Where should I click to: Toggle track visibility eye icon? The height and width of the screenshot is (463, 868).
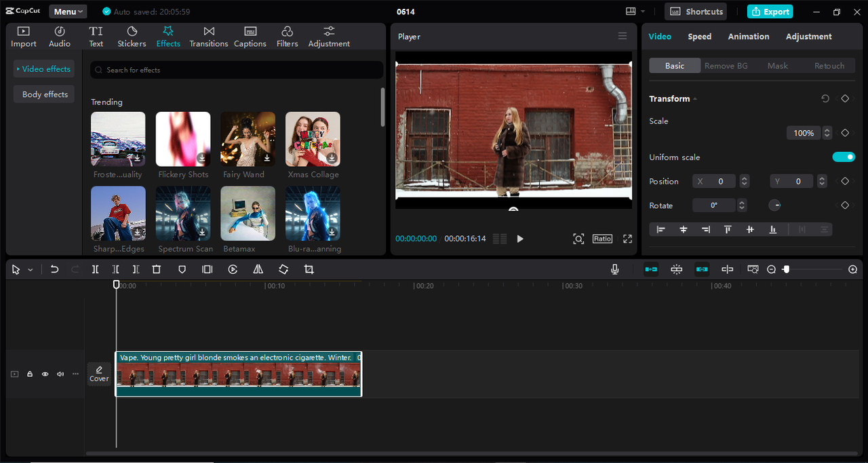[45, 374]
